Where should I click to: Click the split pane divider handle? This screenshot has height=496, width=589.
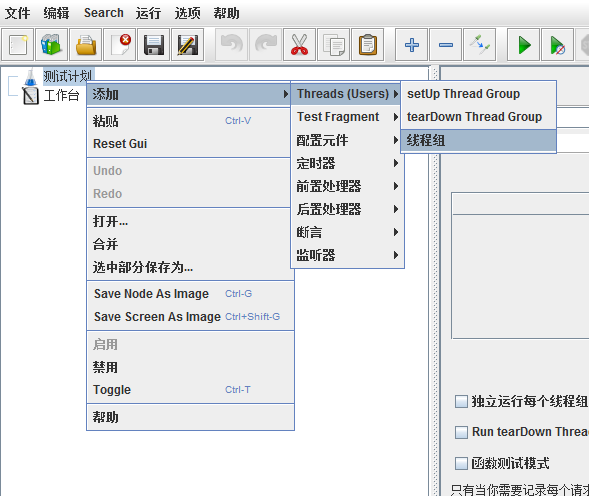434,282
